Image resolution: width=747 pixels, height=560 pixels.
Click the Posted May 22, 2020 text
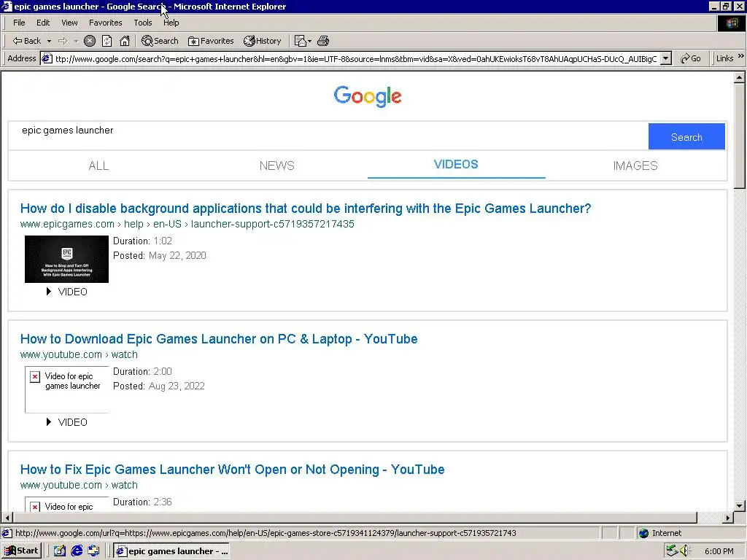pyautogui.click(x=160, y=256)
